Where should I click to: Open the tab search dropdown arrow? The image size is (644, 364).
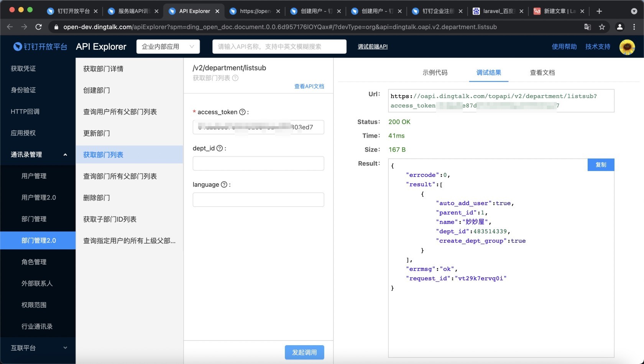(x=634, y=11)
